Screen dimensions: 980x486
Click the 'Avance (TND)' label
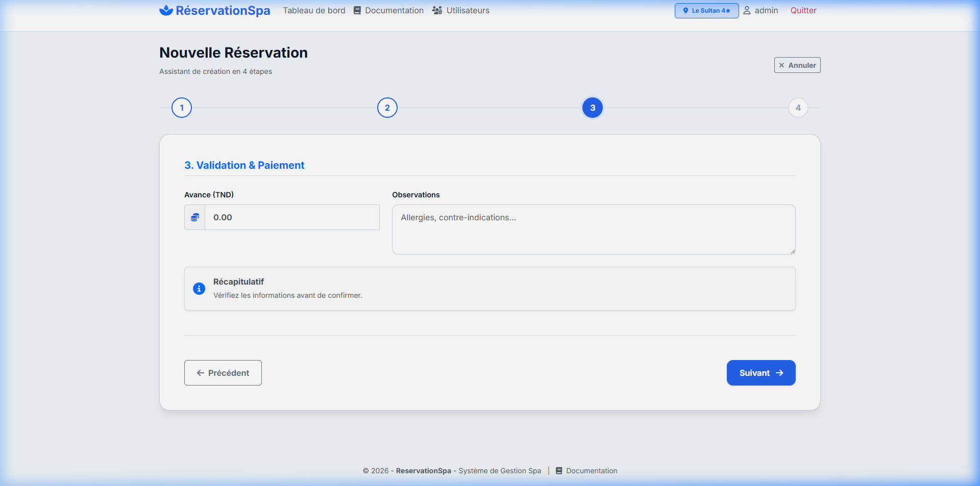[x=209, y=195]
